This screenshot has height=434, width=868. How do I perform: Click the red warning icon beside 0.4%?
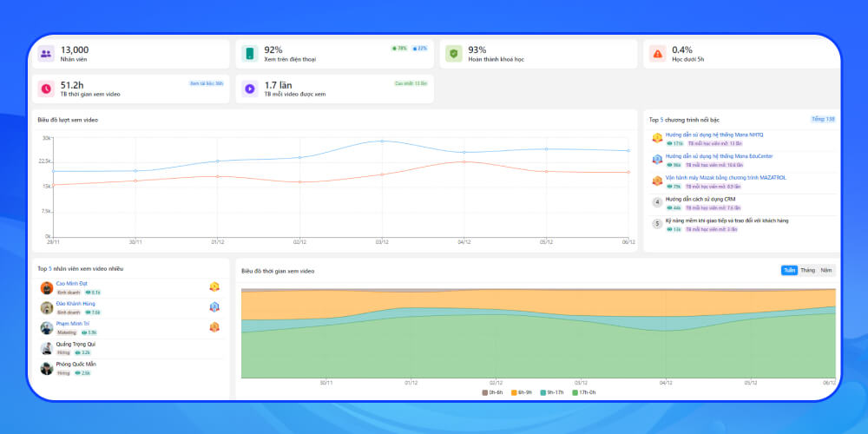pos(657,54)
